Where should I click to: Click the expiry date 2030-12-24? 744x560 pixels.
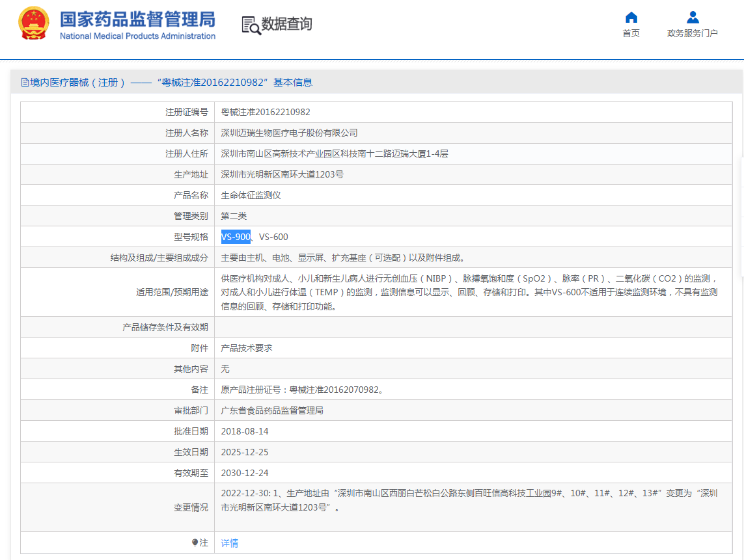(x=245, y=473)
